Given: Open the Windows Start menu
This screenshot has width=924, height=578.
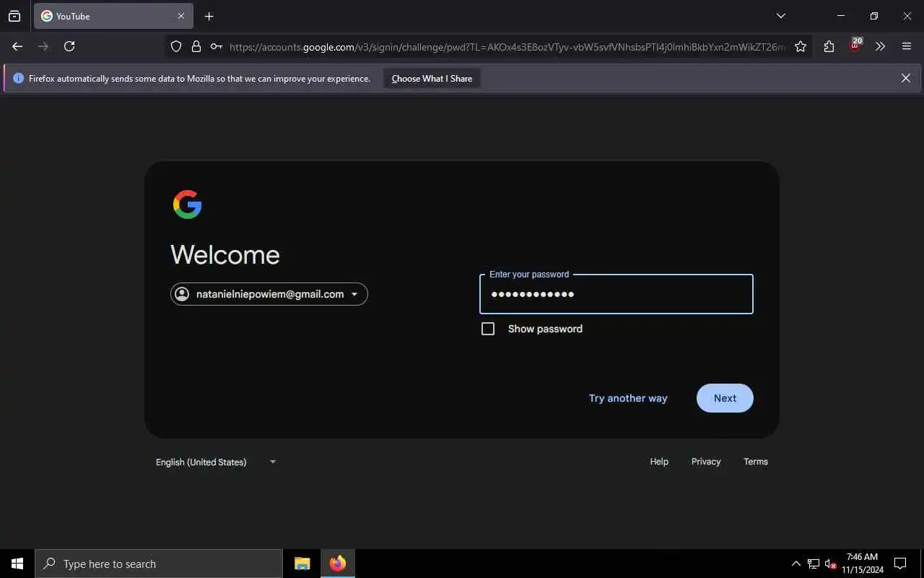Looking at the screenshot, I should [17, 564].
